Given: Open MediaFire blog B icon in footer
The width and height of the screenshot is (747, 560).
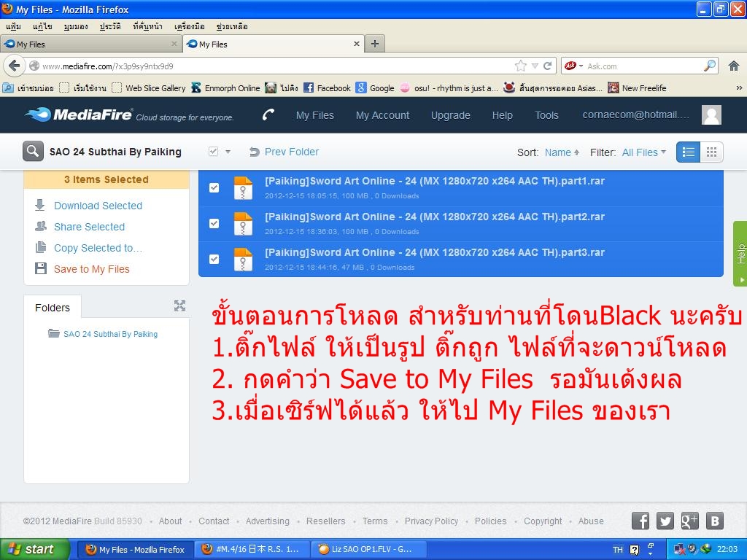Looking at the screenshot, I should click(x=715, y=521).
